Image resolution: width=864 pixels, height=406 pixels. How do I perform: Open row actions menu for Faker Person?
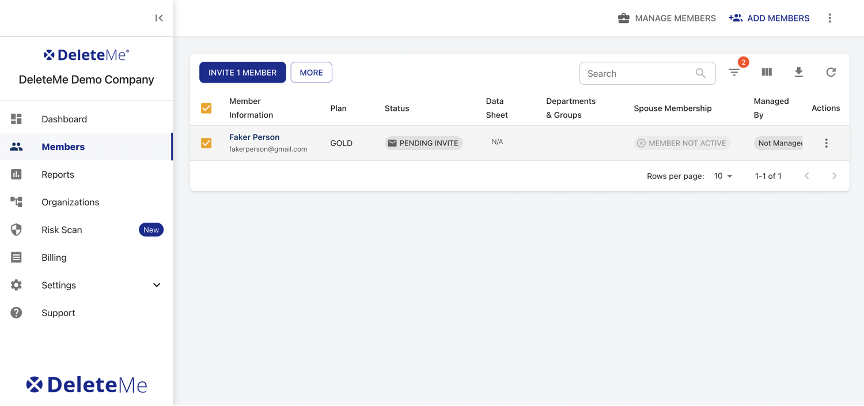(x=826, y=143)
